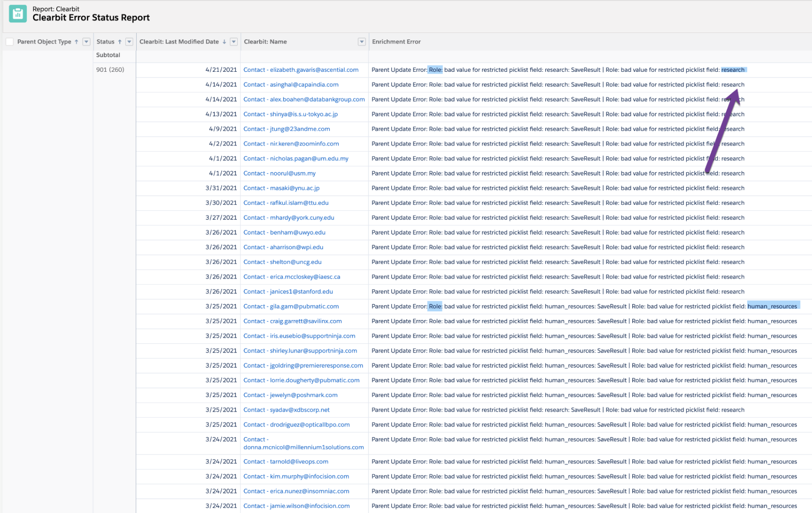Open contact syadav@xdbscorp.net
Image resolution: width=812 pixels, height=513 pixels.
click(286, 410)
